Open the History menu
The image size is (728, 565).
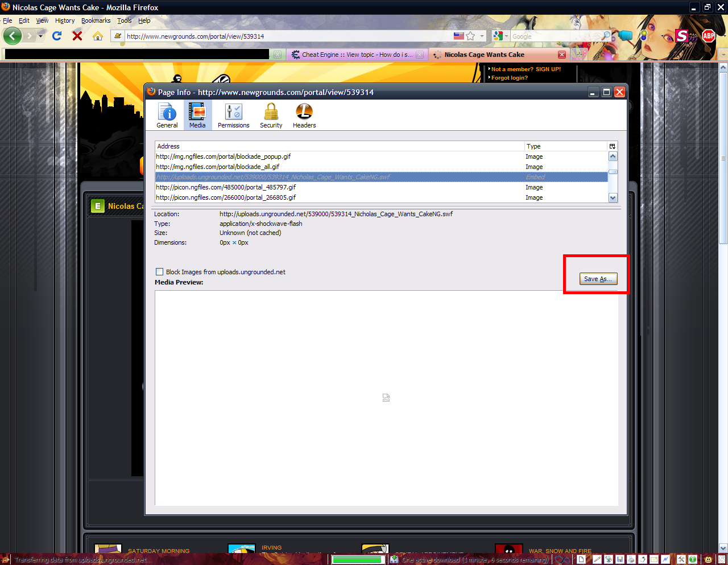[65, 20]
